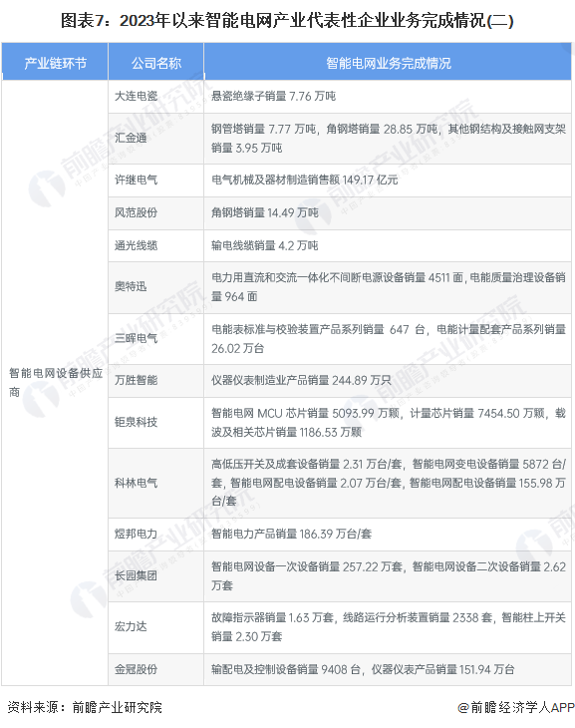Click the 公司名称 column header
This screenshot has width=575, height=728.
tap(155, 62)
